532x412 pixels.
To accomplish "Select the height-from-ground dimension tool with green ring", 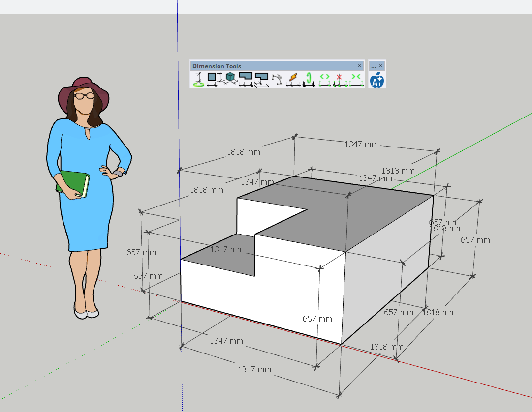I will coord(199,79).
